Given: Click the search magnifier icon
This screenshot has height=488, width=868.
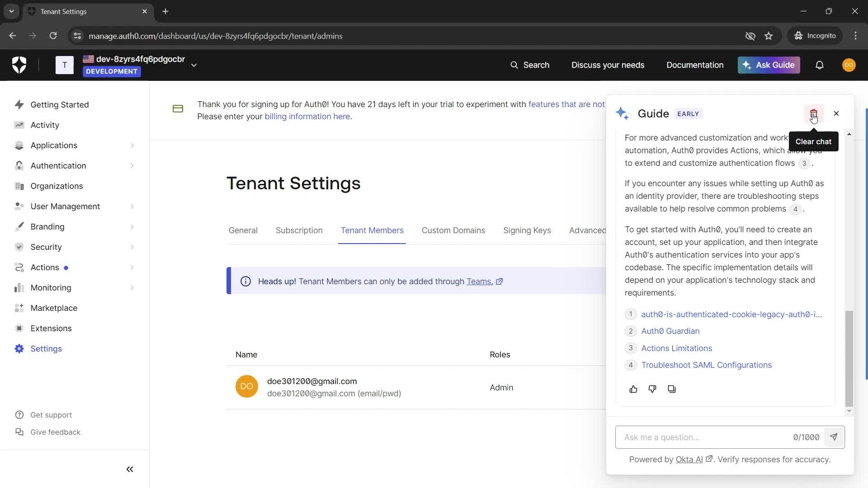Looking at the screenshot, I should [514, 65].
